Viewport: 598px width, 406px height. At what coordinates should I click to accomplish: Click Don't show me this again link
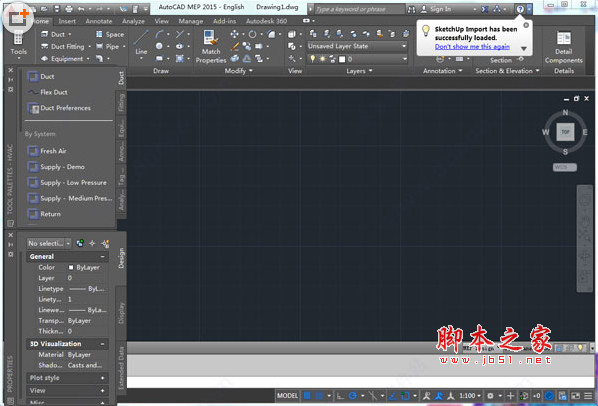472,47
